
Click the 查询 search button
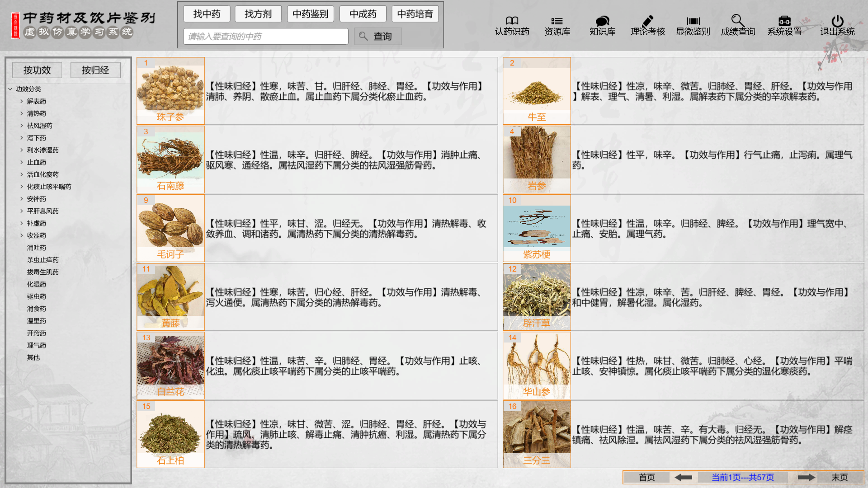tap(378, 36)
